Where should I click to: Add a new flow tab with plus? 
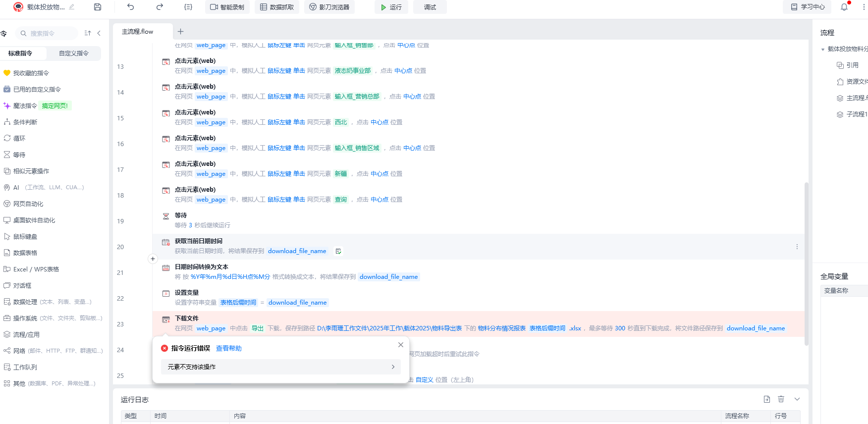[x=181, y=31]
